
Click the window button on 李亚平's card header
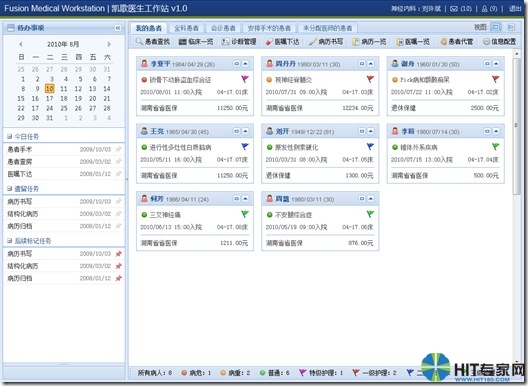237,64
